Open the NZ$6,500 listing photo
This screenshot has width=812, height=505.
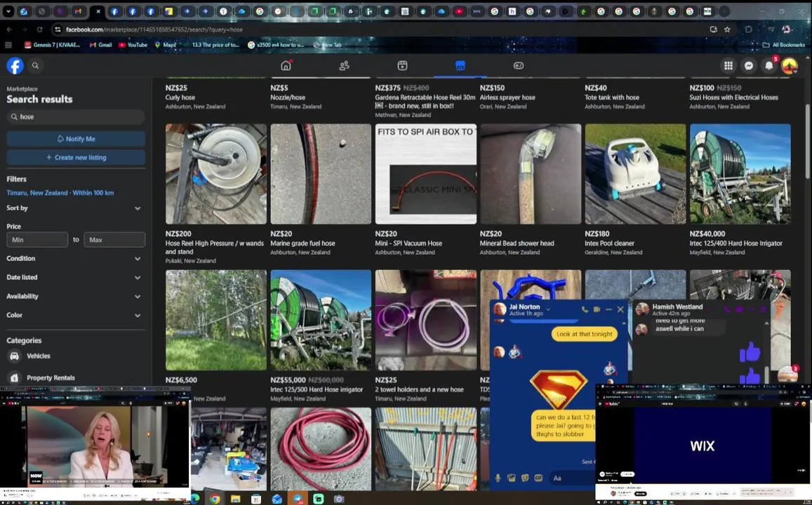click(216, 320)
